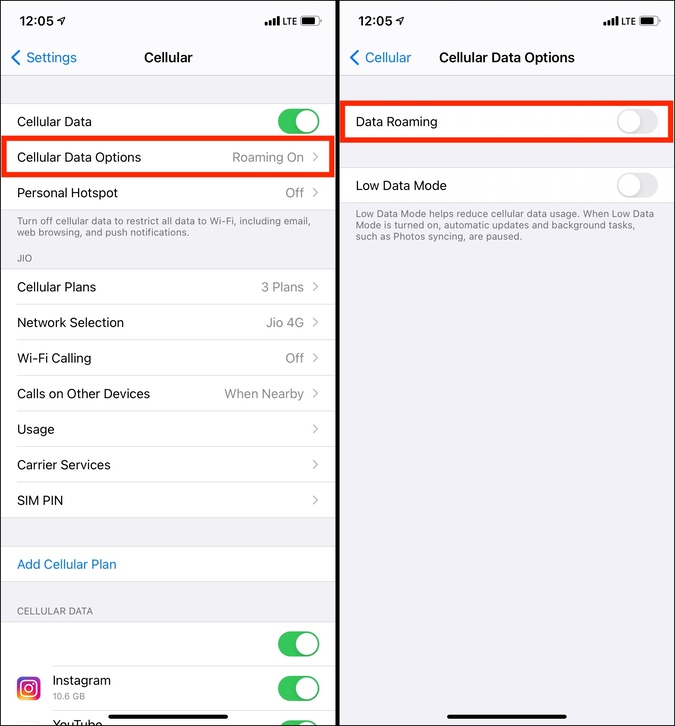Screen dimensions: 675x726
Task: Tap the left screen battery icon
Action: (311, 21)
